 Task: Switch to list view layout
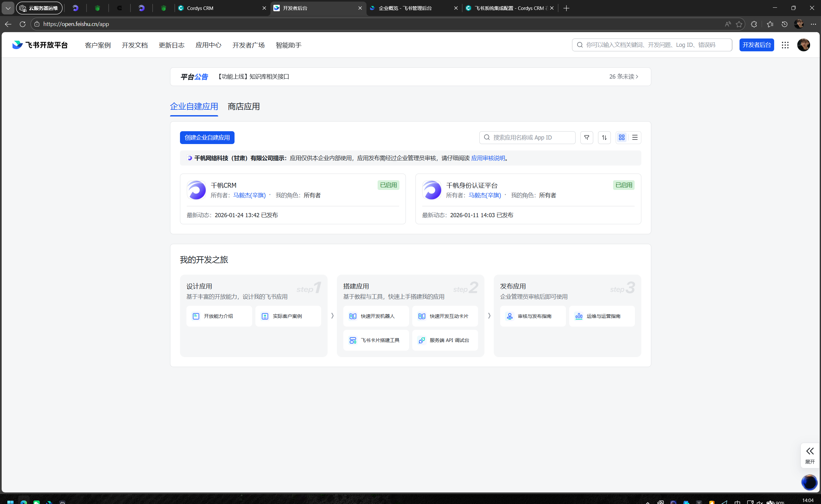tap(635, 137)
